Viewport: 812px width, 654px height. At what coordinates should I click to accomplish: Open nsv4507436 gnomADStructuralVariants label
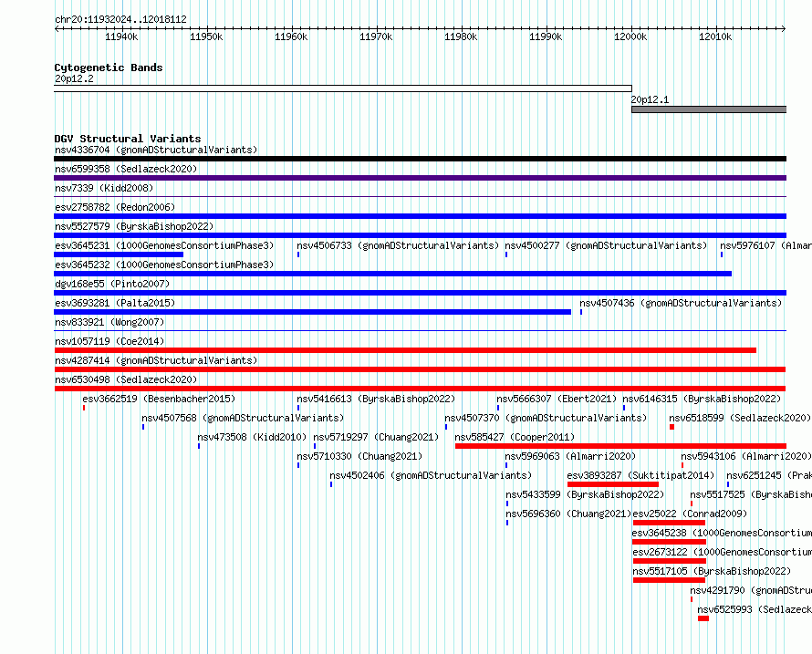(x=681, y=304)
